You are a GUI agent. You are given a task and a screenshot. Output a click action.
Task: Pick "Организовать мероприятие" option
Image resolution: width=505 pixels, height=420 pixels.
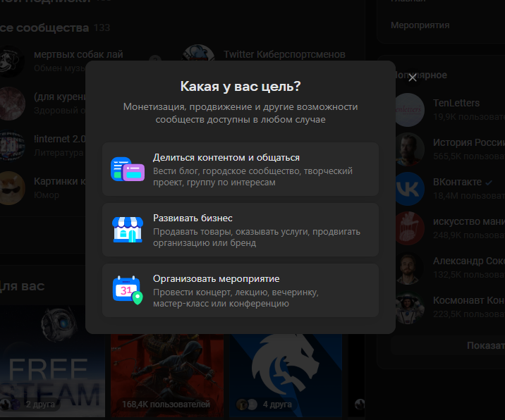241,290
